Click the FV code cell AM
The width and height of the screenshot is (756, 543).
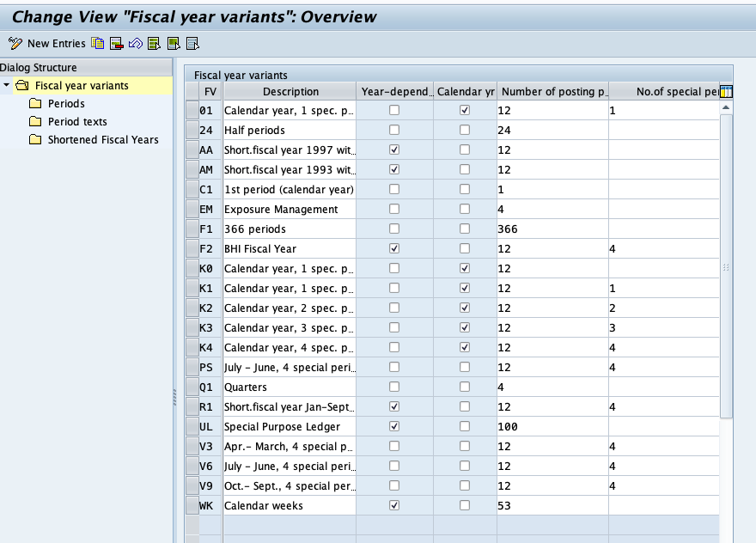click(210, 170)
